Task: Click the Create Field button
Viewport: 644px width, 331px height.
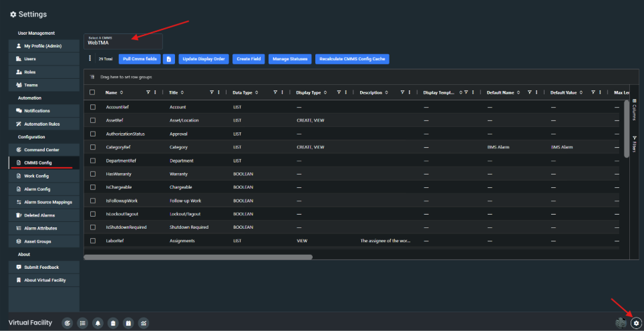Action: point(249,59)
